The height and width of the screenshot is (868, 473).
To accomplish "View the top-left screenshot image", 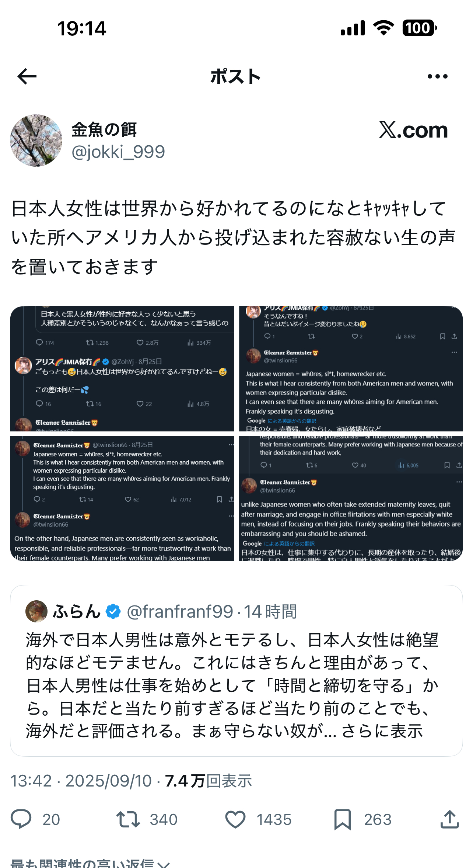I will point(122,369).
